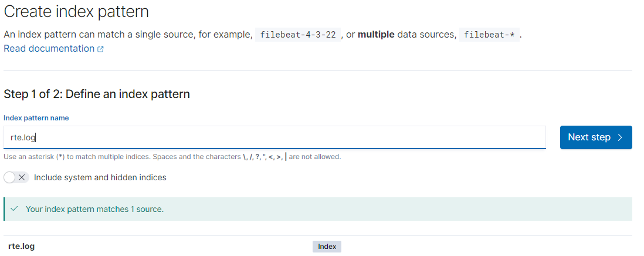Click the right chevron in Next step button
Screen dimensions: 644x256
pos(620,137)
